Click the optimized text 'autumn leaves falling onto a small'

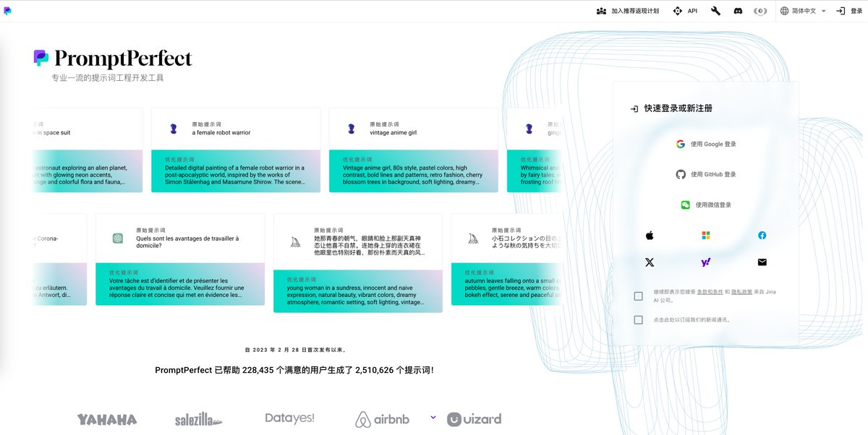tap(512, 288)
